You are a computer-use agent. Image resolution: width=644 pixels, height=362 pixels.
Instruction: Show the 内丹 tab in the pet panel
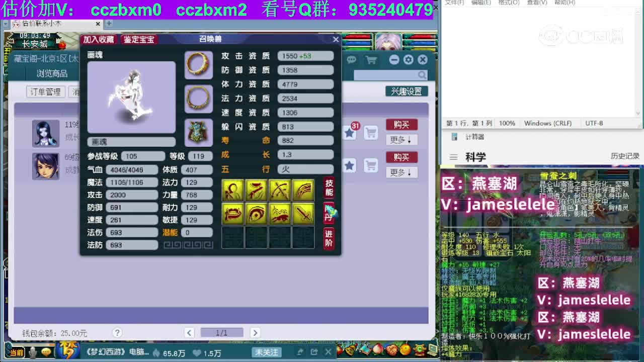[329, 213]
